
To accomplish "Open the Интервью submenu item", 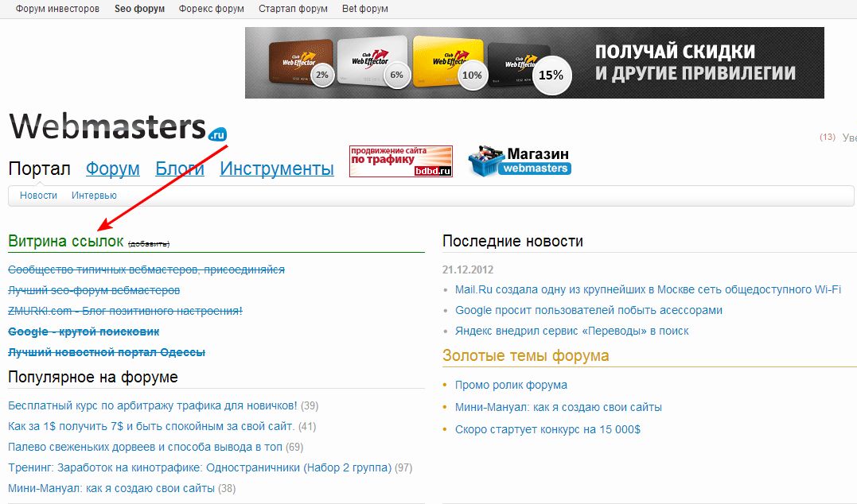I will pos(94,196).
